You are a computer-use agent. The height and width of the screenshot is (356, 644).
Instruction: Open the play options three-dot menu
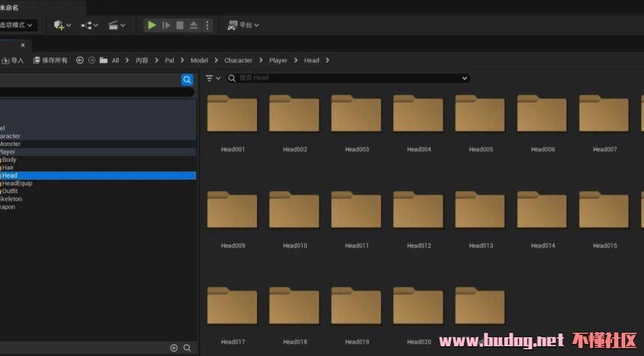(x=207, y=25)
